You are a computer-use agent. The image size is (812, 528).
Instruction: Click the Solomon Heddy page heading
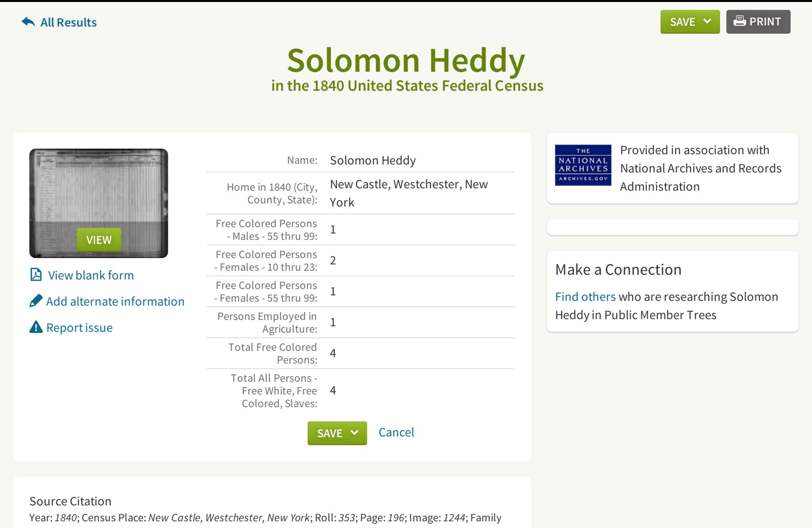406,61
